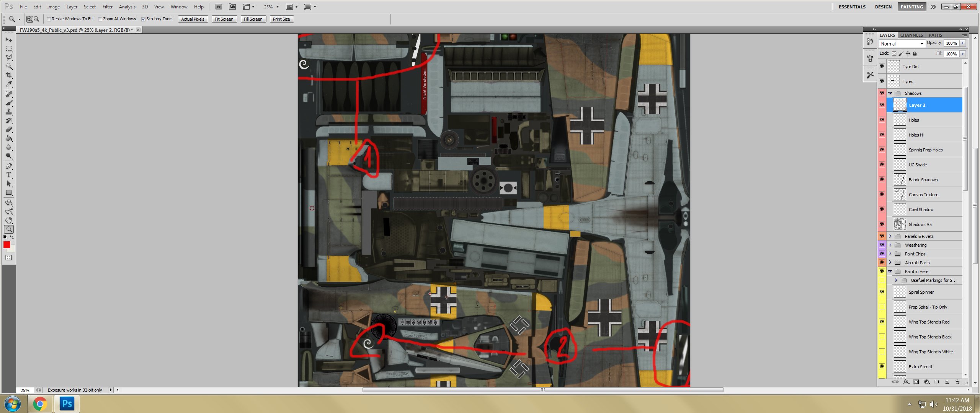The width and height of the screenshot is (980, 413).
Task: Open Mini Bridge from the top bar
Action: point(232,7)
